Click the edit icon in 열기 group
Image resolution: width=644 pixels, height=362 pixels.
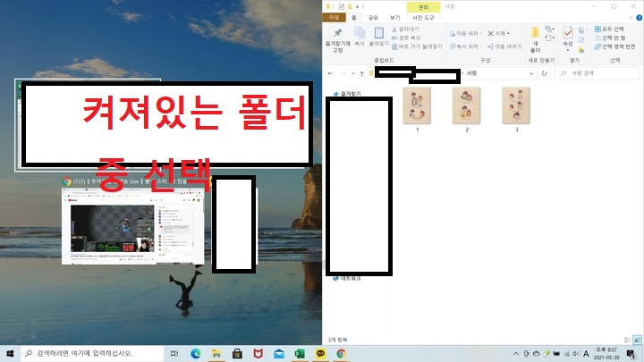tap(581, 40)
